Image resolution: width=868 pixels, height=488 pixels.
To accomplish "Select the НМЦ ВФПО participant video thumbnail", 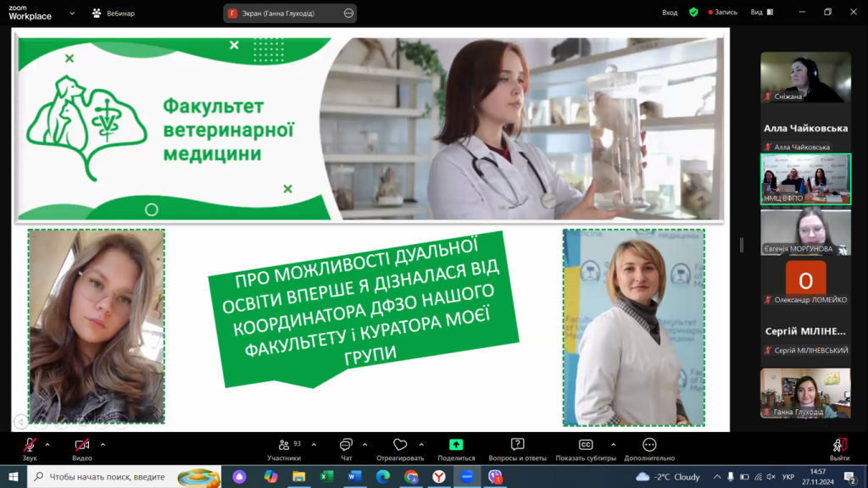I will pos(805,179).
